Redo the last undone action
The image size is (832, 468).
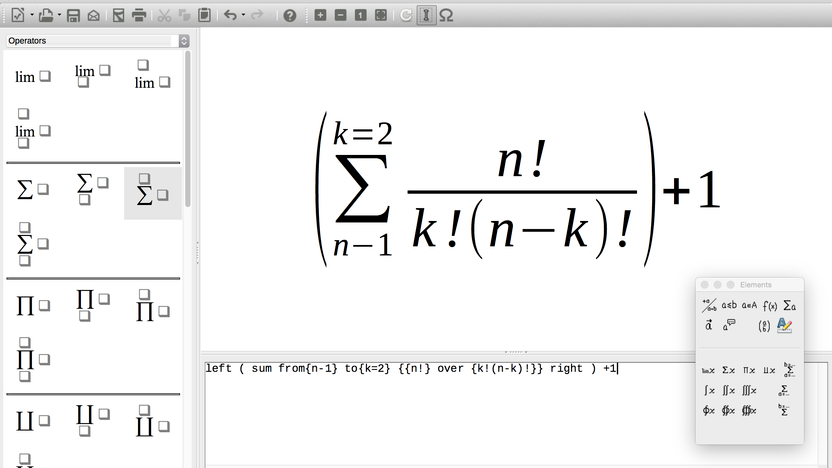(257, 15)
